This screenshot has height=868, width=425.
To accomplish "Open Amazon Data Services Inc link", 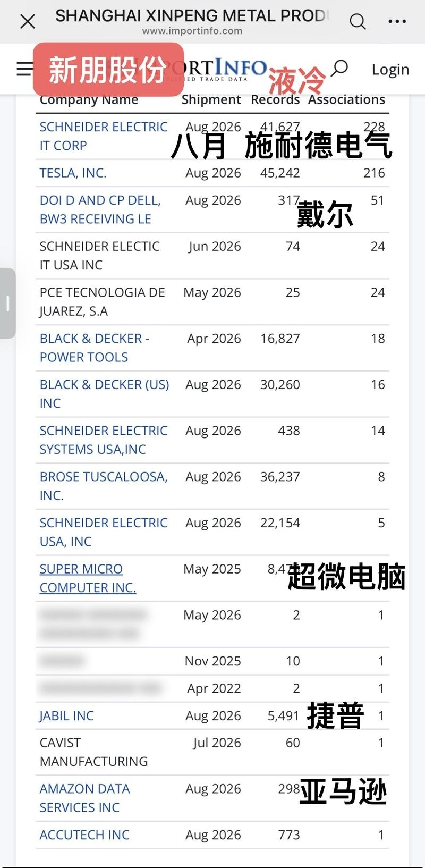I will click(84, 798).
